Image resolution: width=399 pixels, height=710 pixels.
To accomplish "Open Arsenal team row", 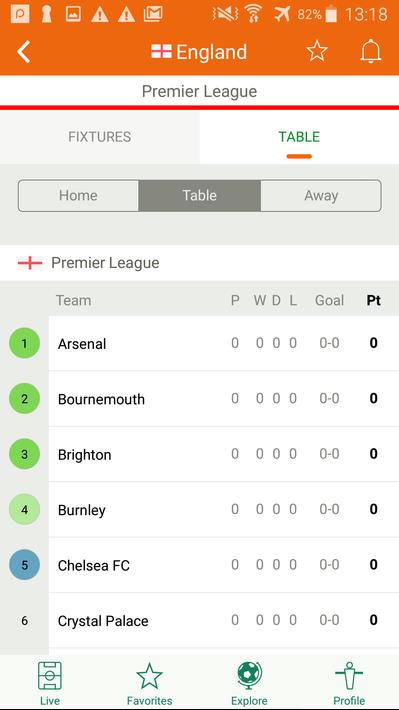I will coord(224,343).
